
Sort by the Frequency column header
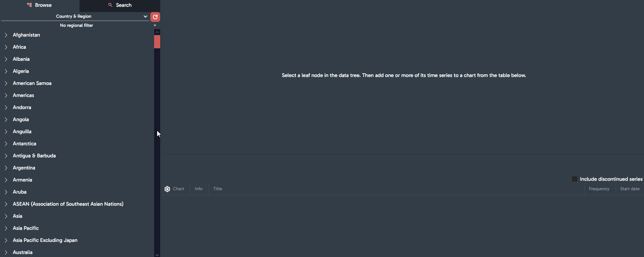click(599, 189)
